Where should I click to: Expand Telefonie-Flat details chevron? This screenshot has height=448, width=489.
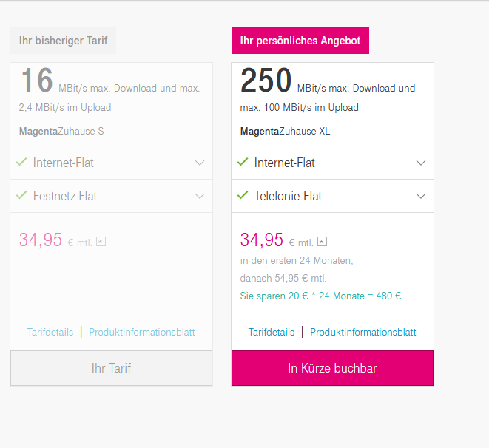pos(421,197)
